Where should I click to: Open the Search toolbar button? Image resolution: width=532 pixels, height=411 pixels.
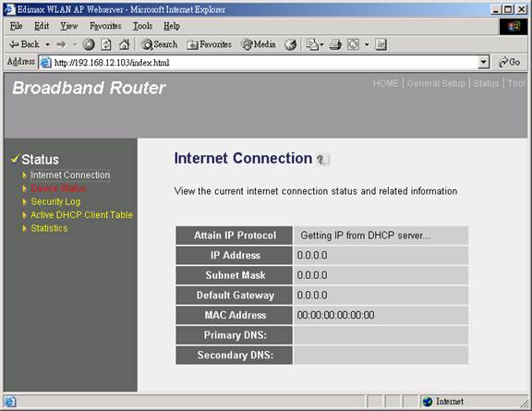click(159, 44)
